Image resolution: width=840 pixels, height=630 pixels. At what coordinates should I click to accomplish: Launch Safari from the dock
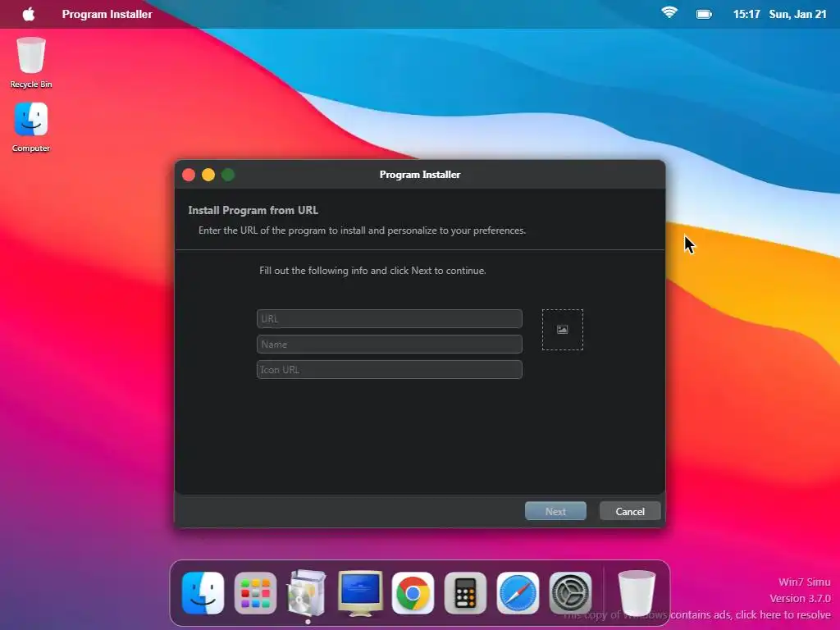(x=518, y=593)
